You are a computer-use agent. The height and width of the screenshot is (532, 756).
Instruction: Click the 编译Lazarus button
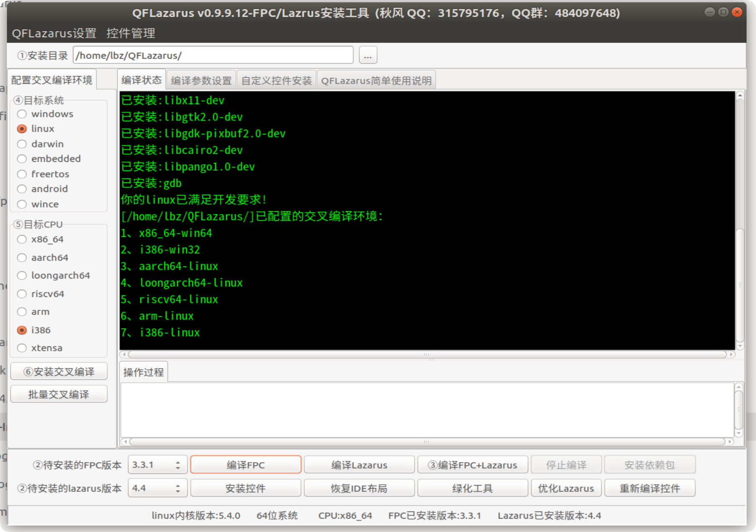pyautogui.click(x=359, y=464)
